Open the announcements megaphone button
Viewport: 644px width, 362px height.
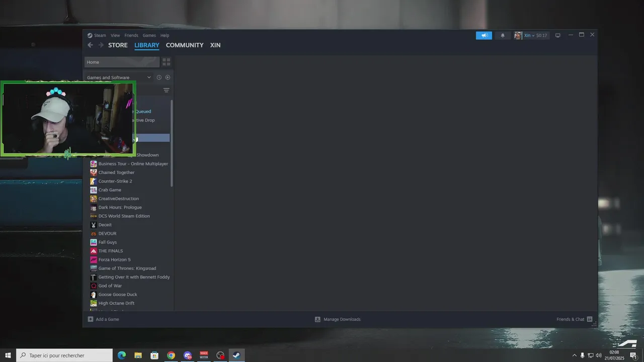(x=484, y=35)
